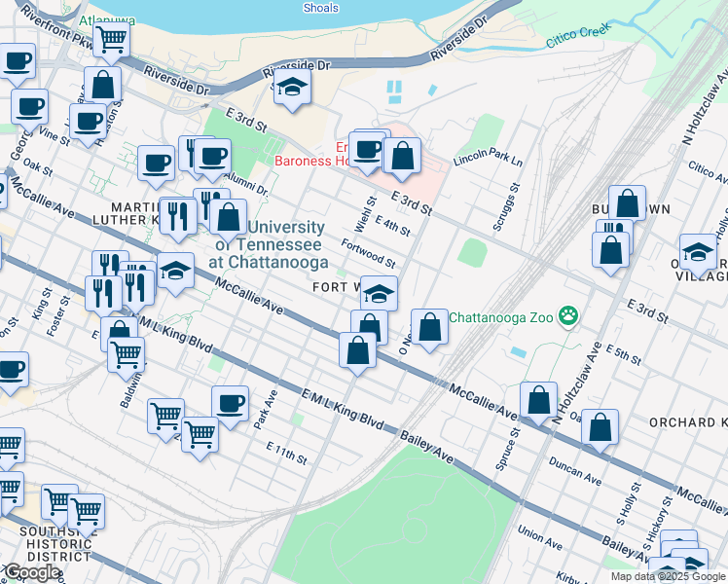Select the school marker on Riverside Dr
This screenshot has height=584, width=728.
(x=292, y=88)
